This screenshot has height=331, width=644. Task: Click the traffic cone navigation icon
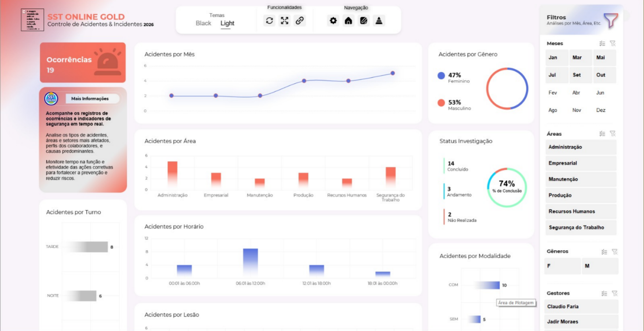coord(379,21)
